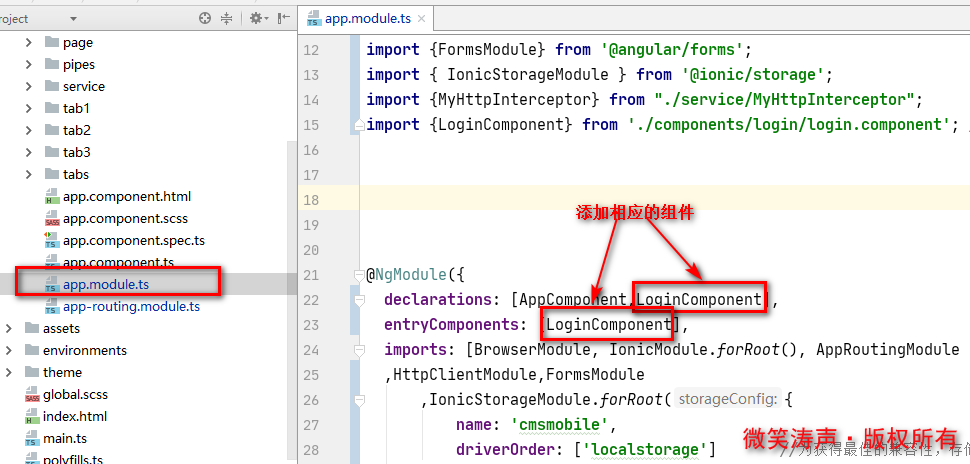This screenshot has height=464, width=970.
Task: Expand the theme folder
Action: point(9,372)
